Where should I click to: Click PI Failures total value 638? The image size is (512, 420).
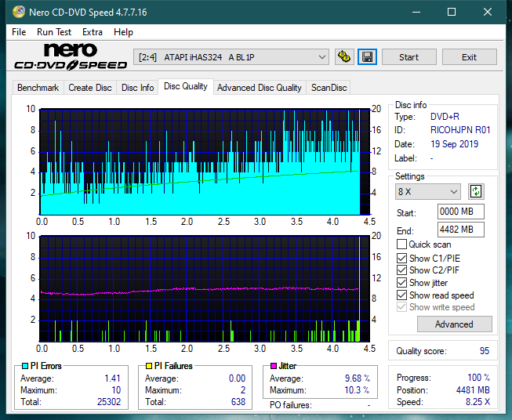(238, 402)
